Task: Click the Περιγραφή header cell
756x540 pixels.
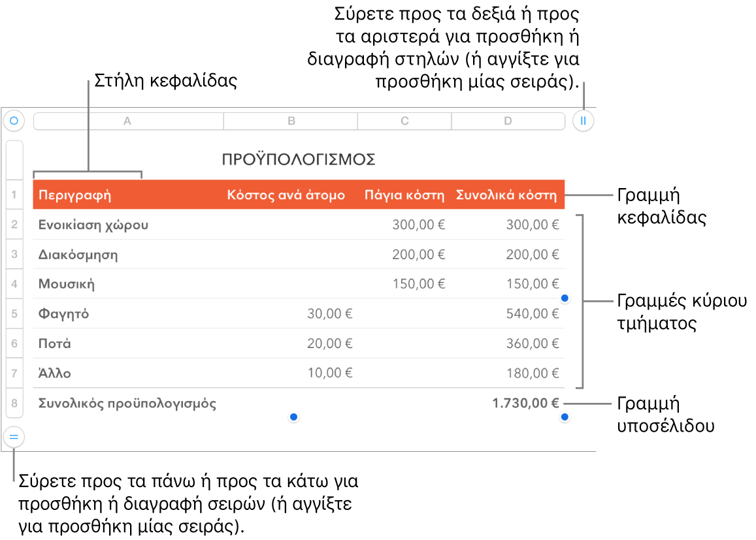Action: (x=128, y=195)
